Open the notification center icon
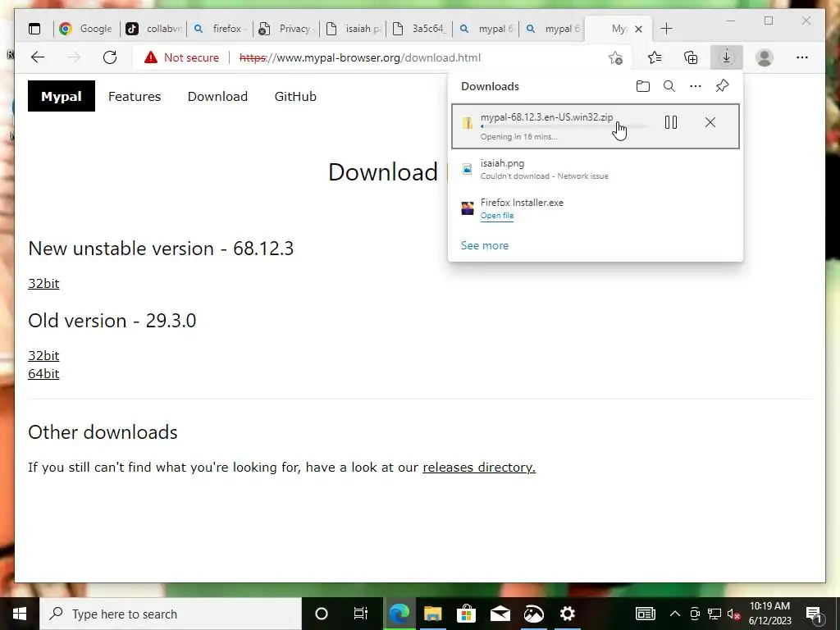Screen dimensions: 840x630 point(815,614)
